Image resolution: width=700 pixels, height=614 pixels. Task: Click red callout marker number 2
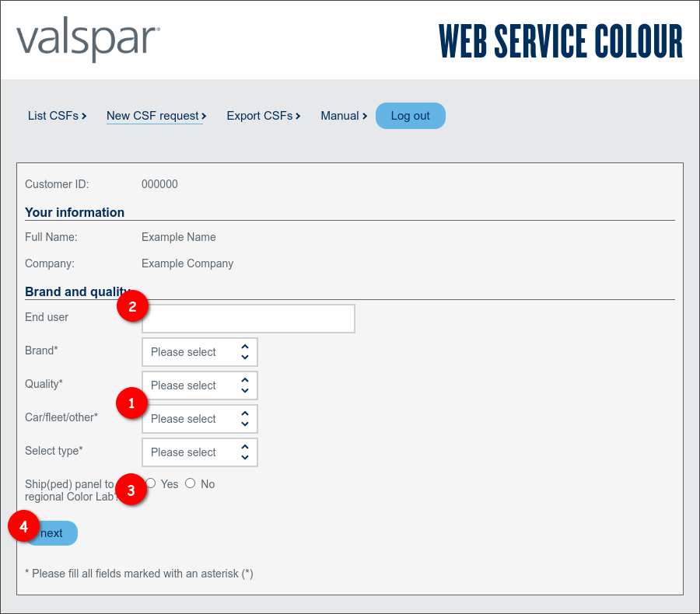pyautogui.click(x=132, y=306)
